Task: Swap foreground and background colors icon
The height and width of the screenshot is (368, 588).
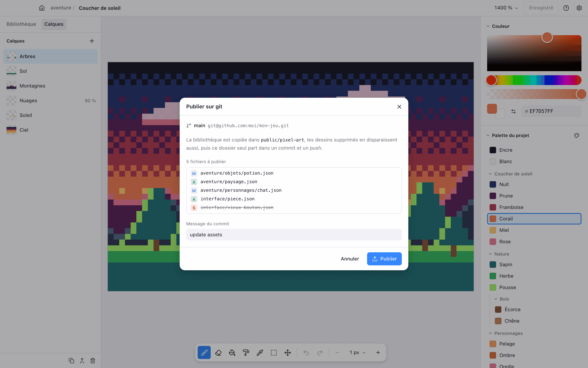Action: coord(513,111)
